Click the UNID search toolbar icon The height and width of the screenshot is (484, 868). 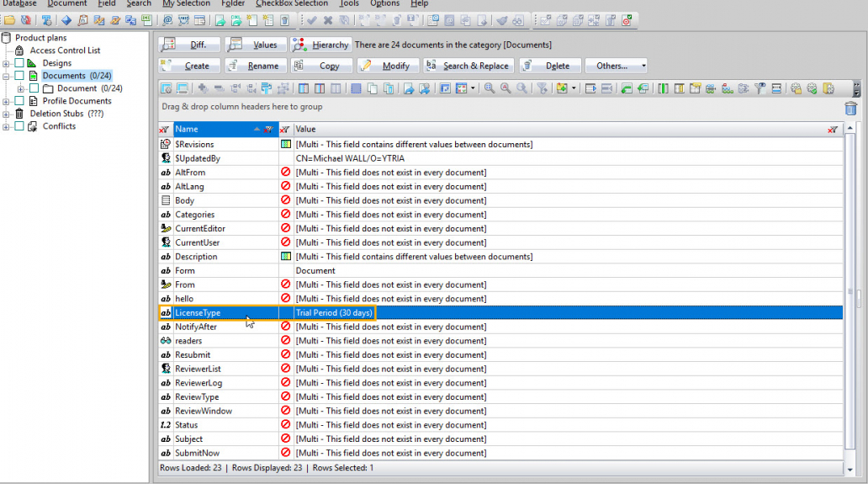click(183, 20)
